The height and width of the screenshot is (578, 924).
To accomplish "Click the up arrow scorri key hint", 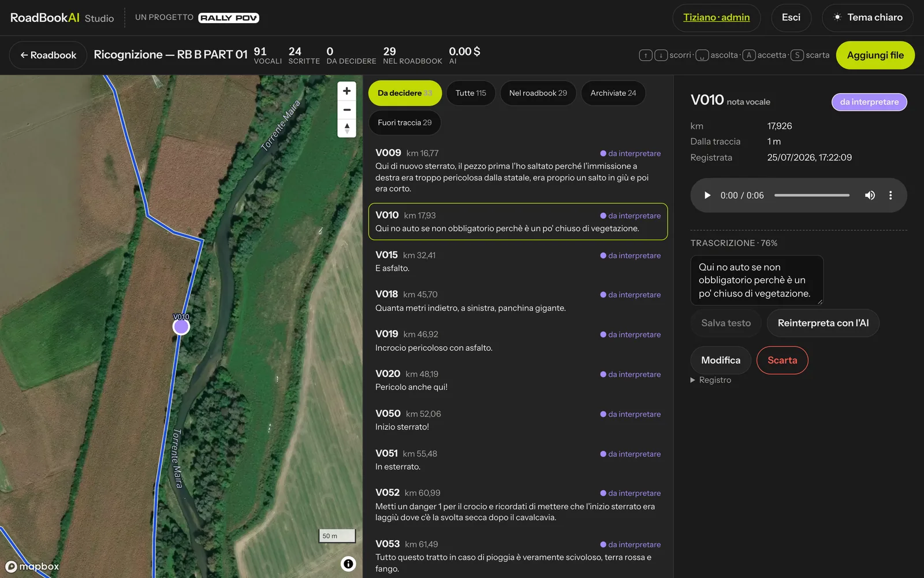I will [x=646, y=55].
